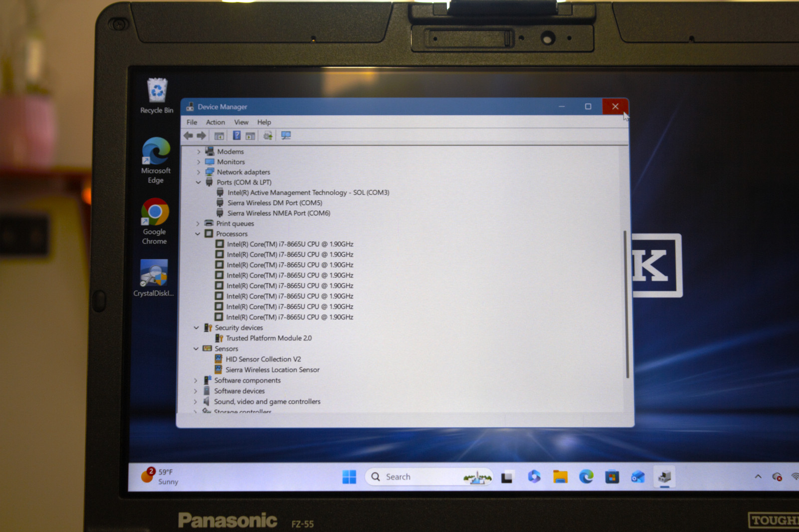Screen dimensions: 799x532
Task: Click the Print queues printer icon
Action: [x=209, y=223]
